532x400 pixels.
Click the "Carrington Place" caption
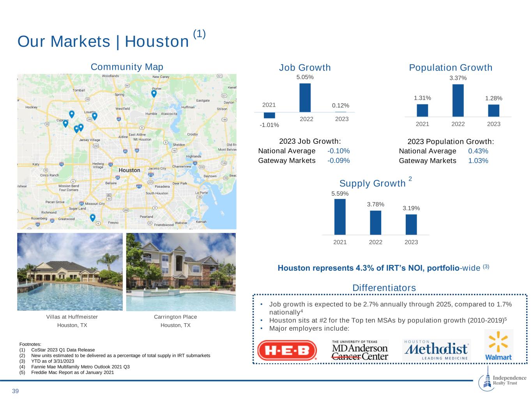(x=175, y=317)
